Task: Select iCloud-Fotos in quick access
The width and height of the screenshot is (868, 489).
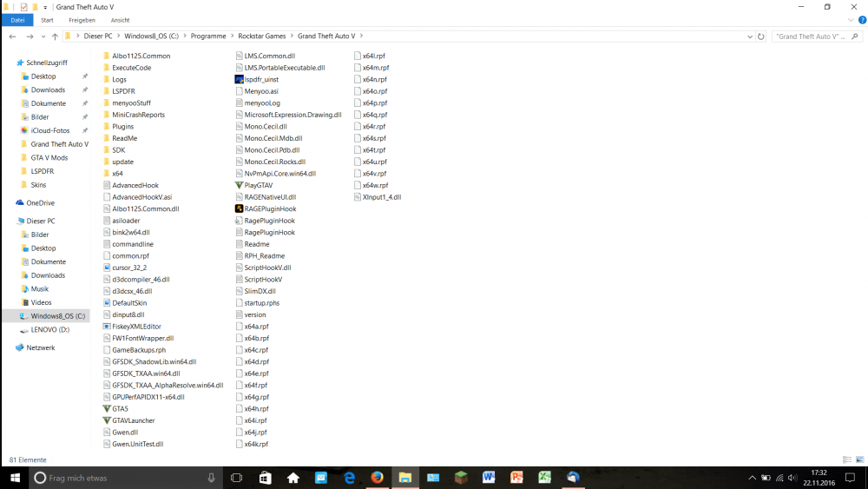Action: (49, 130)
